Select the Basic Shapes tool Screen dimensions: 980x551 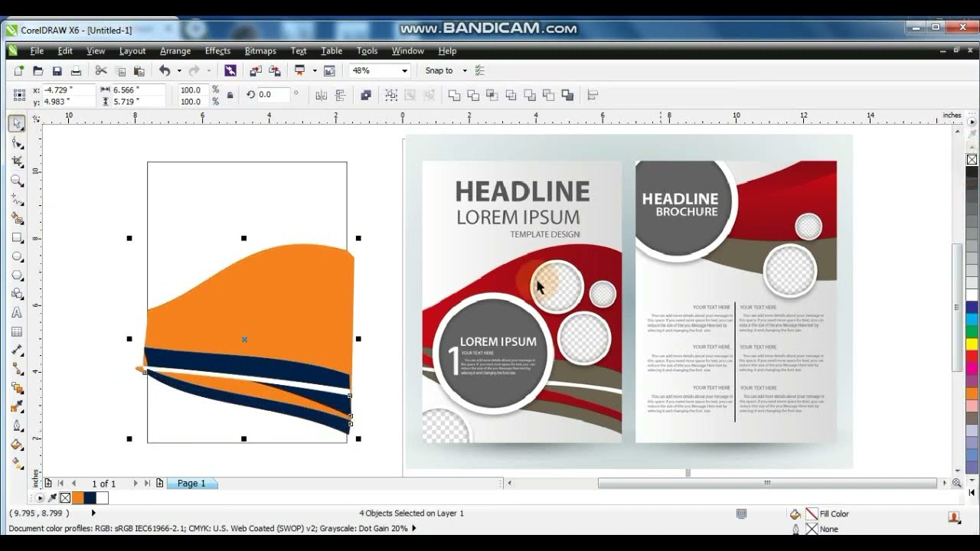[17, 294]
